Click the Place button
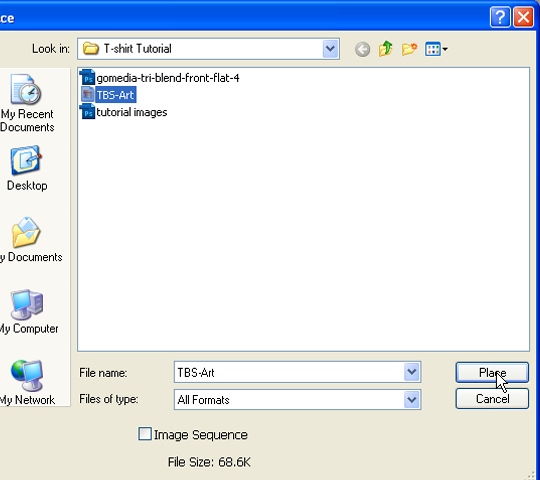Viewport: 540px width, 480px height. 492,372
